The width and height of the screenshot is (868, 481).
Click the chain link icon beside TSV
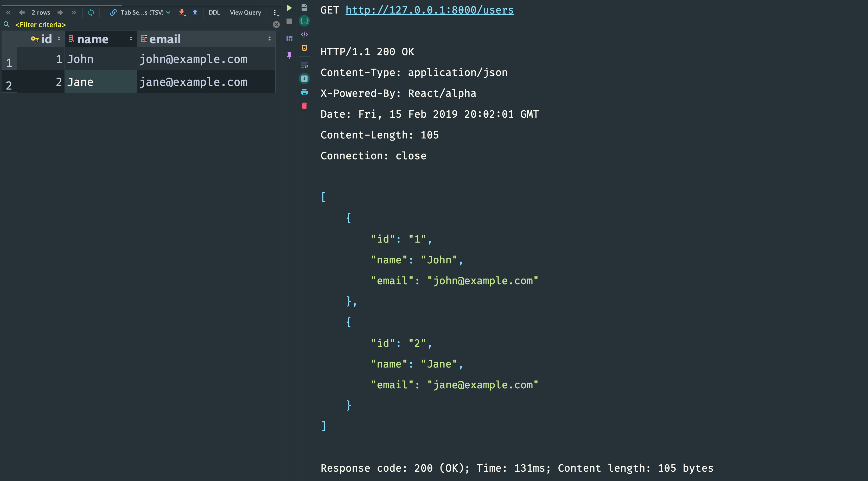[x=113, y=12]
